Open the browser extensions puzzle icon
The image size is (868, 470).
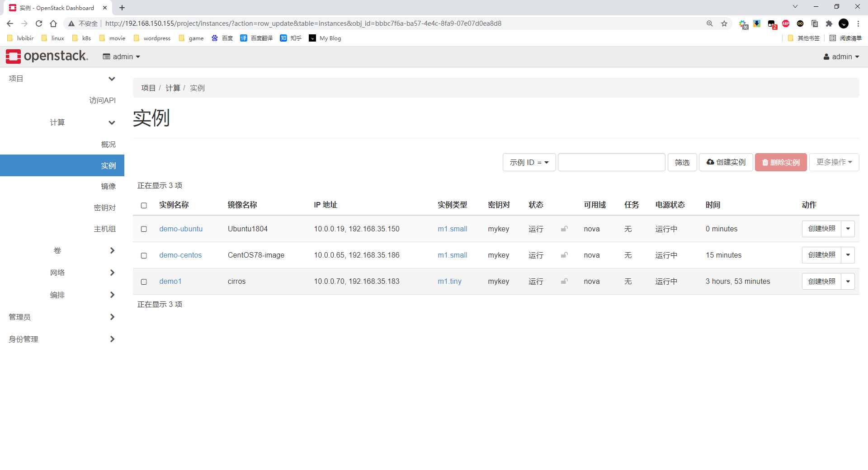829,23
